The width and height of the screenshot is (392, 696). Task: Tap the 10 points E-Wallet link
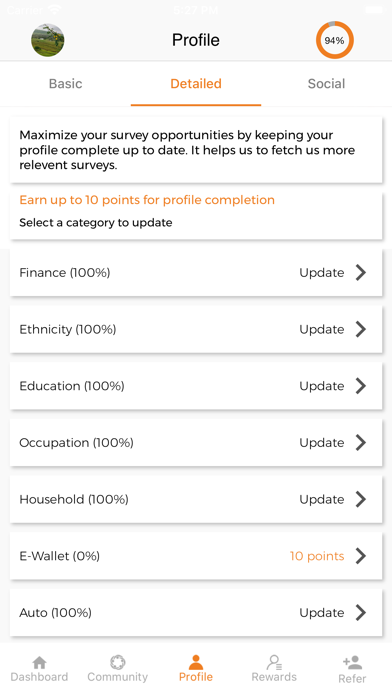coord(317,556)
